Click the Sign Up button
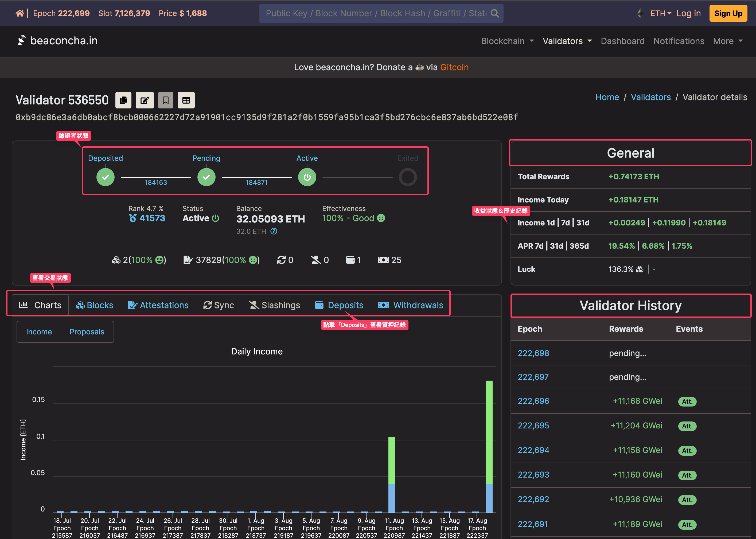Image resolution: width=756 pixels, height=539 pixels. point(728,13)
